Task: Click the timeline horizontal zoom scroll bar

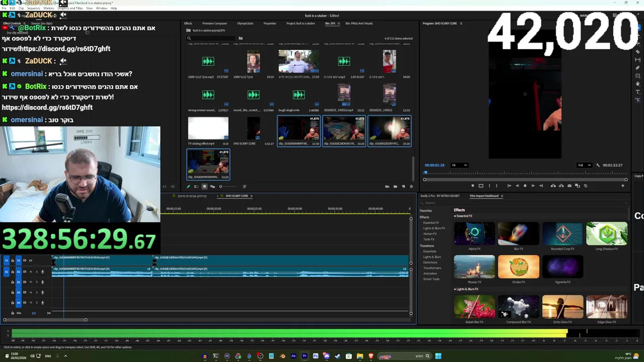Action: coord(45,320)
